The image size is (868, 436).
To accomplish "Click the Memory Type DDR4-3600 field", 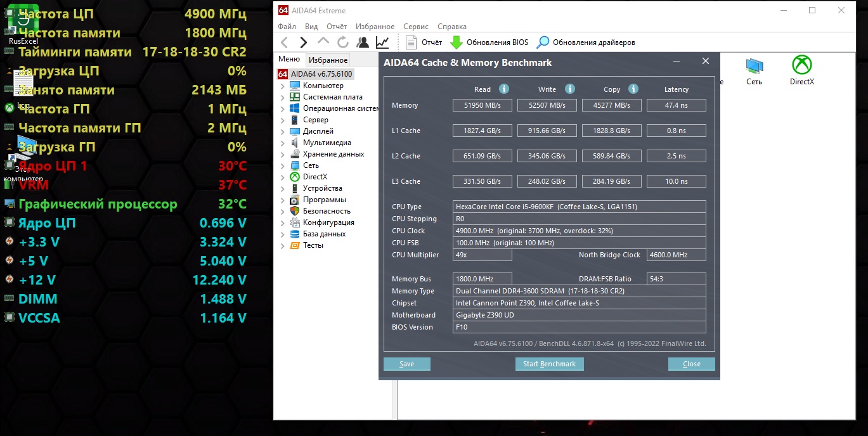I will click(580, 291).
